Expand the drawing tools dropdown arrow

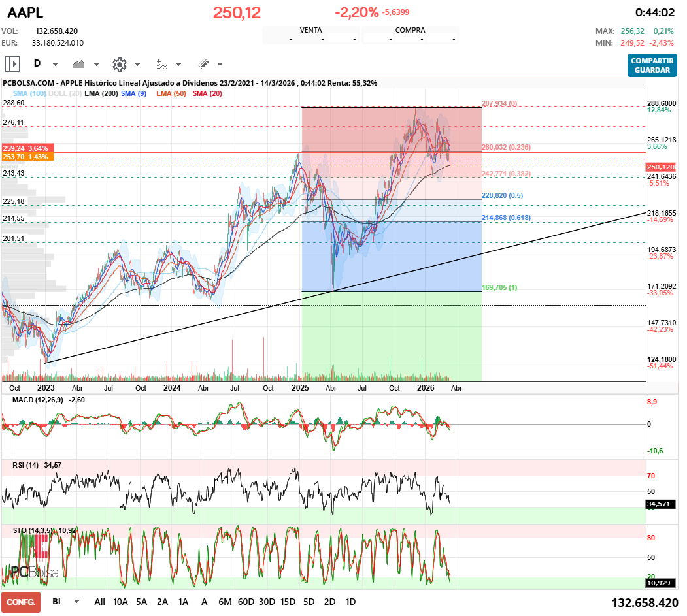(219, 64)
